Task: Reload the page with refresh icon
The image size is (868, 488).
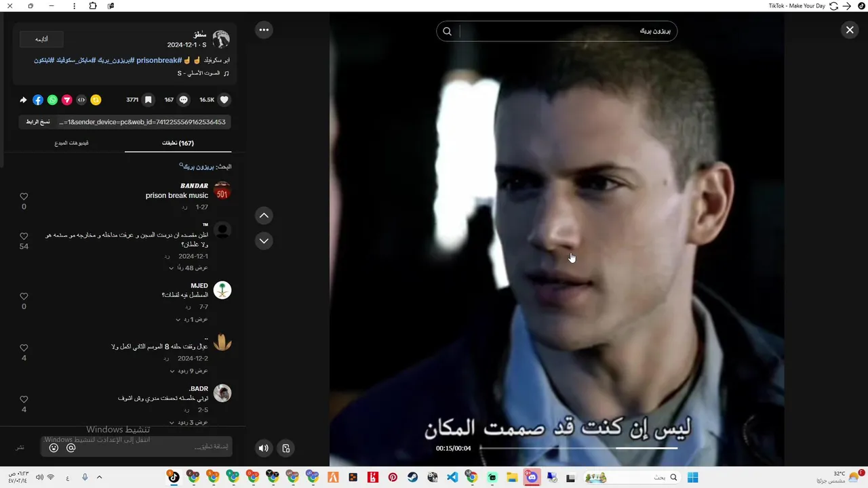Action: 833,5
